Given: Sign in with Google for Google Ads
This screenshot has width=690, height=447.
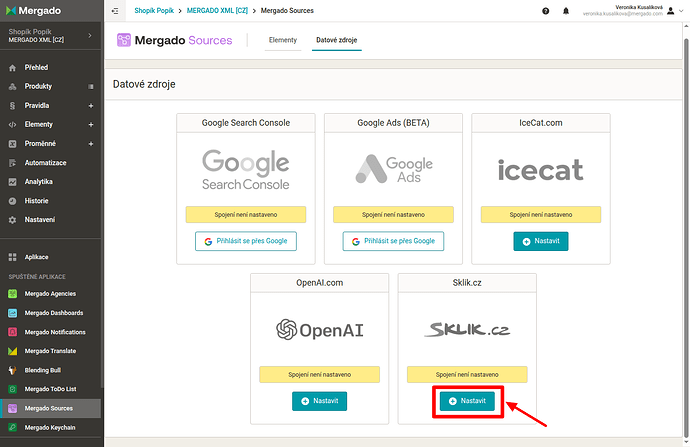Looking at the screenshot, I should click(x=393, y=241).
